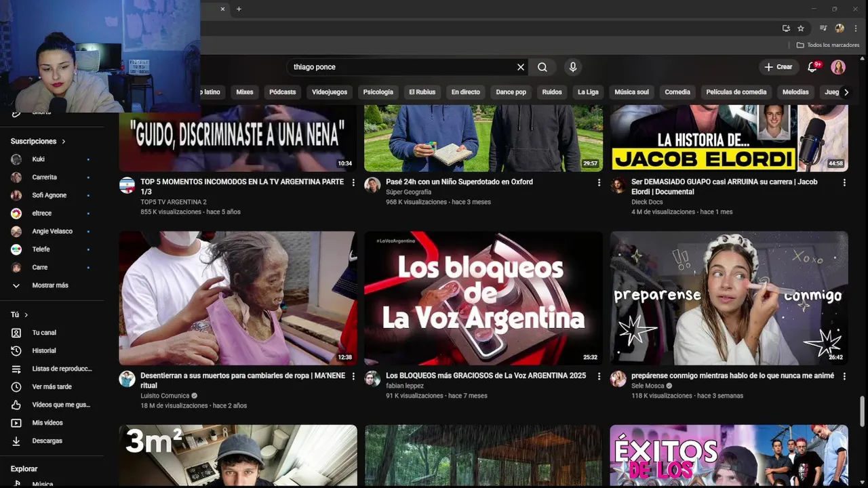Image resolution: width=868 pixels, height=488 pixels.
Task: Open the Chrome three-dot menu
Action: [856, 28]
